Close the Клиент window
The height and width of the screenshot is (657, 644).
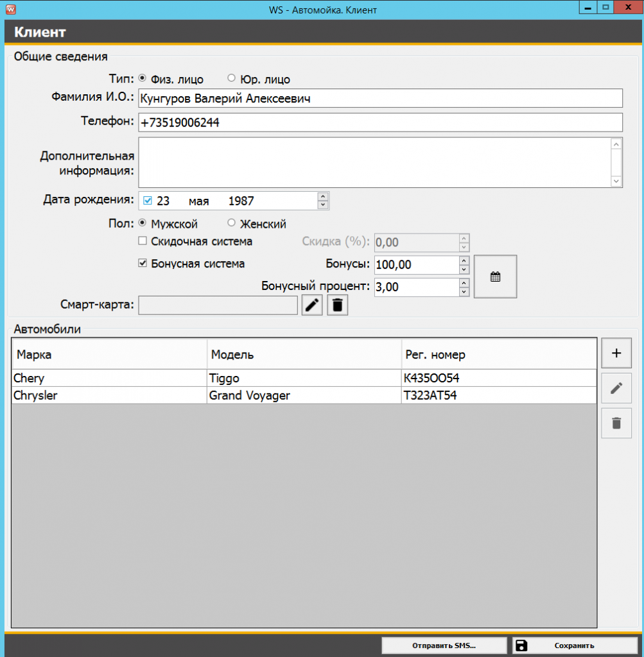[x=628, y=8]
